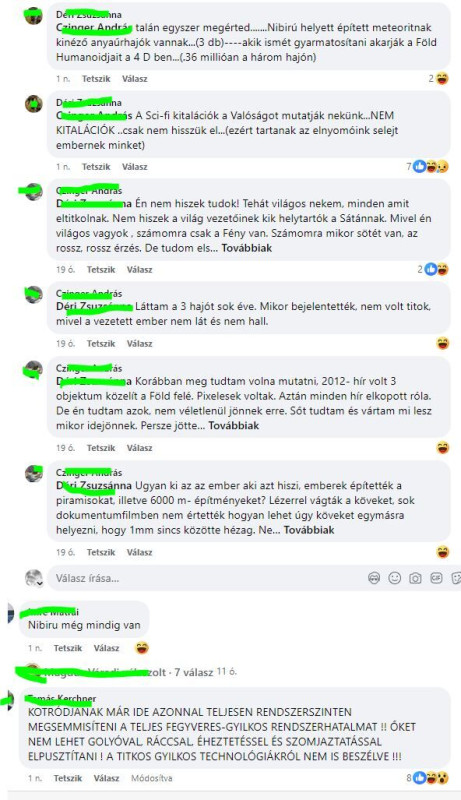Open profile avatar of first comment author
The width and height of the screenshot is (461, 800).
pyautogui.click(x=34, y=15)
